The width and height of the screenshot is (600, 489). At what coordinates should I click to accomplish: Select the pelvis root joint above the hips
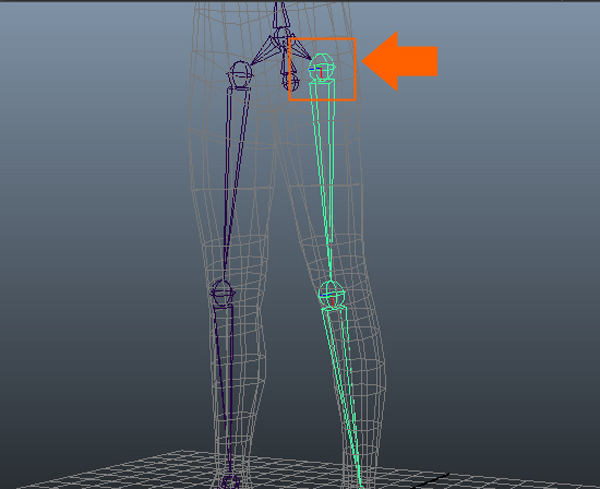282,35
